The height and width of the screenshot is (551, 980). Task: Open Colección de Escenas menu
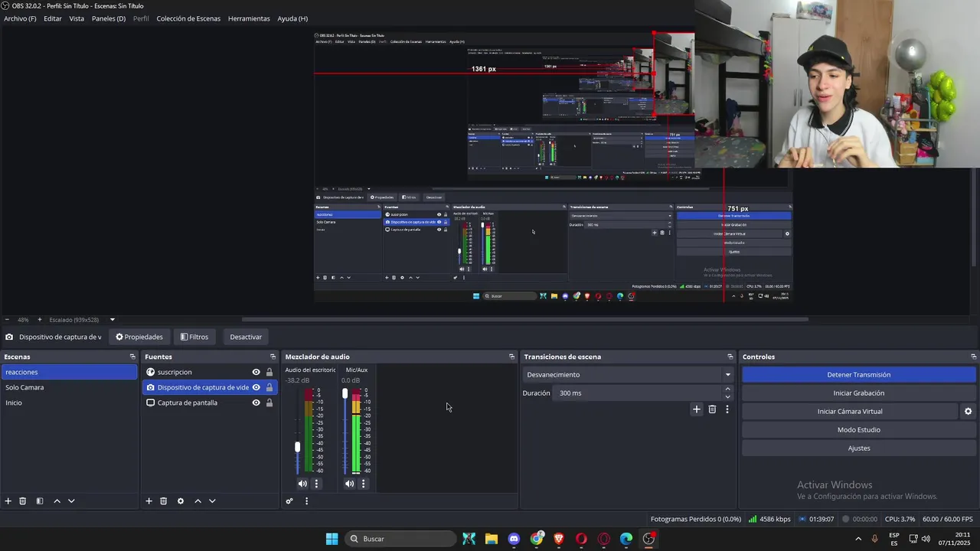(188, 18)
